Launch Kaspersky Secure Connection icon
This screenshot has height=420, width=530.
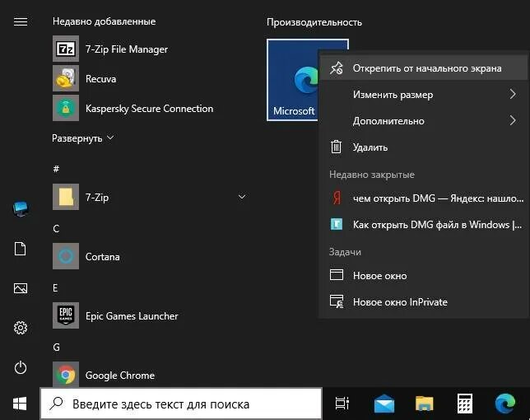[66, 108]
